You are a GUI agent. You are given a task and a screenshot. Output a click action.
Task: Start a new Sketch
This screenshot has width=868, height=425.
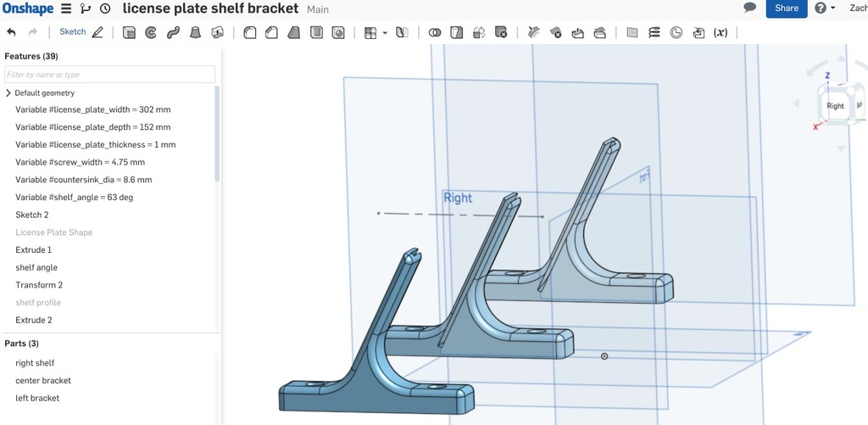tap(73, 32)
